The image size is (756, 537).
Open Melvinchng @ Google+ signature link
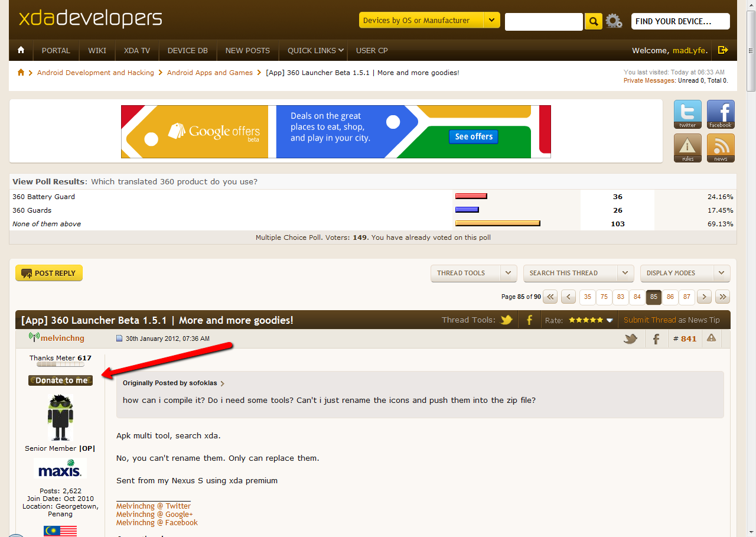tap(155, 515)
